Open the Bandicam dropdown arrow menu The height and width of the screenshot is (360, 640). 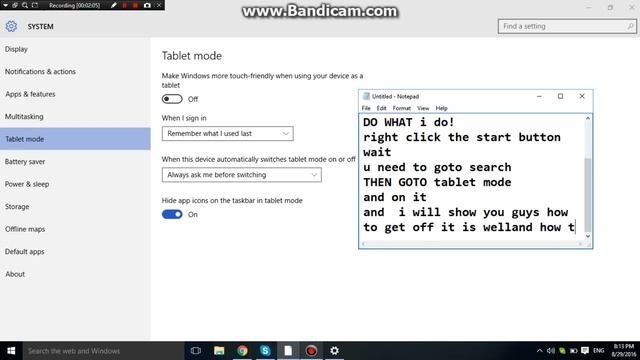(x=6, y=5)
